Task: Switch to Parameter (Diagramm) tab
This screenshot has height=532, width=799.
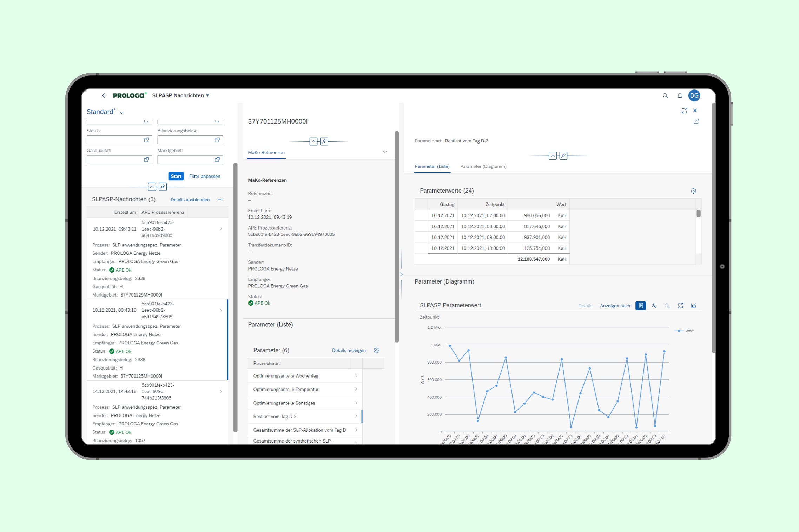Action: 483,166
